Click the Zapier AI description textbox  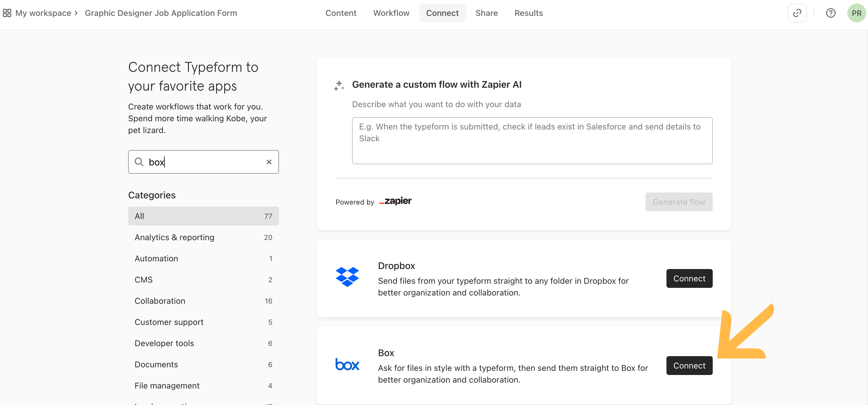[532, 141]
